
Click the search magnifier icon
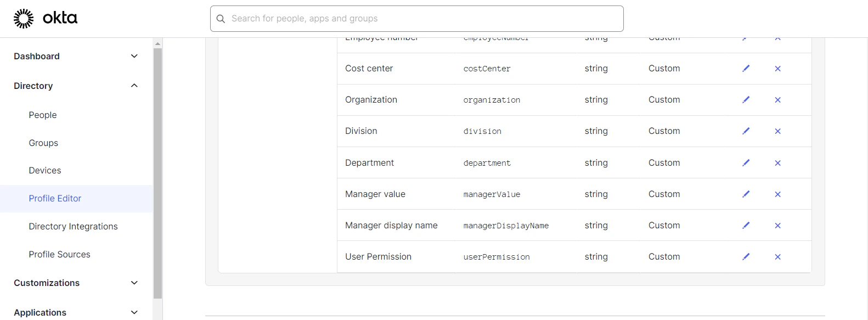221,19
